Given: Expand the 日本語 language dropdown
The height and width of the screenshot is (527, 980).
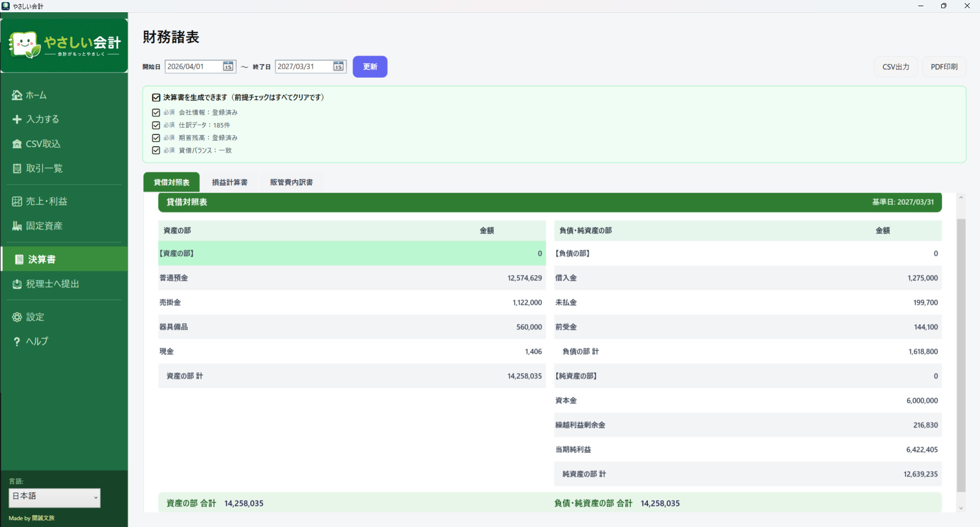Looking at the screenshot, I should coord(55,498).
